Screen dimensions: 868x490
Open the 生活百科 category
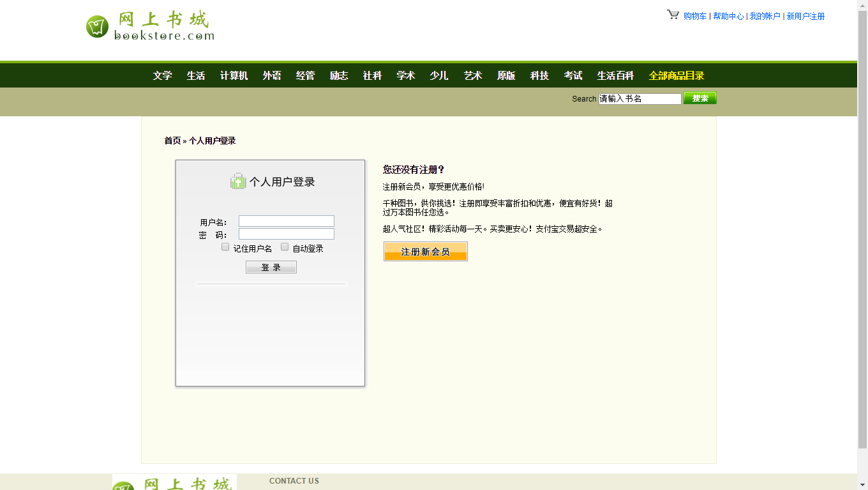(x=615, y=75)
